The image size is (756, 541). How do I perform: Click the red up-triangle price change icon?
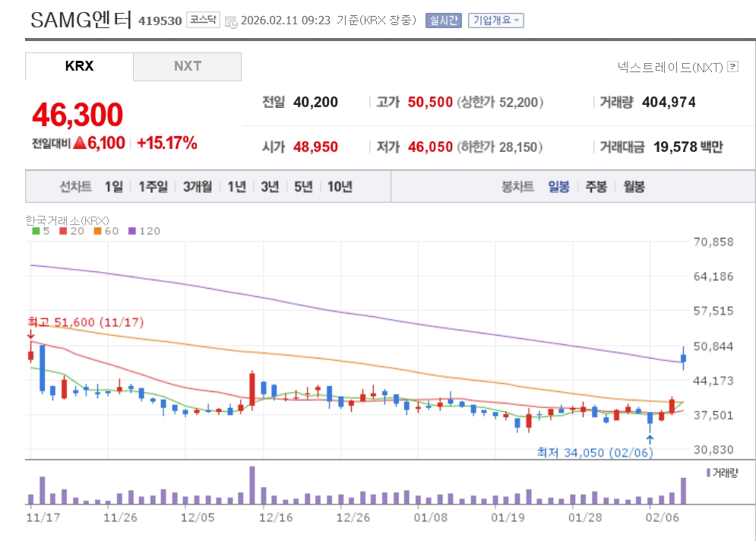[x=80, y=143]
